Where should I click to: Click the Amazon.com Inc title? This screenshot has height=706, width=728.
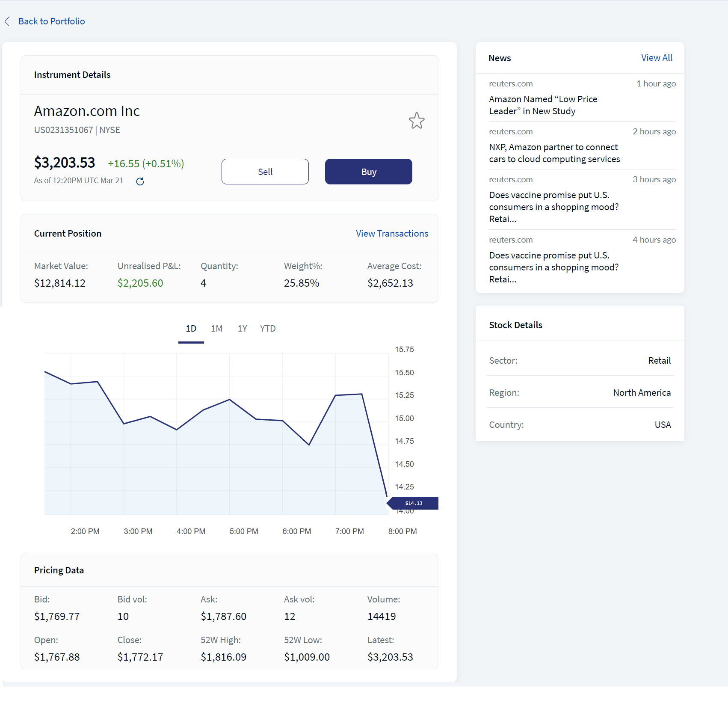(87, 111)
